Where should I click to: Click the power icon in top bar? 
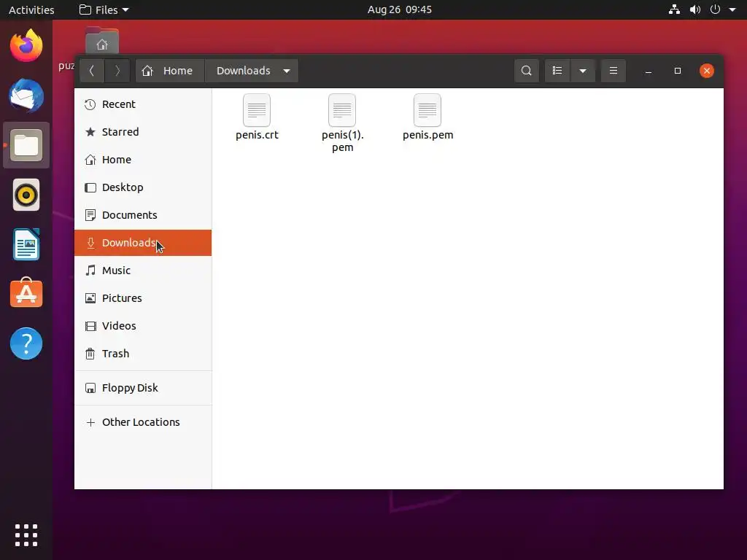coord(715,9)
